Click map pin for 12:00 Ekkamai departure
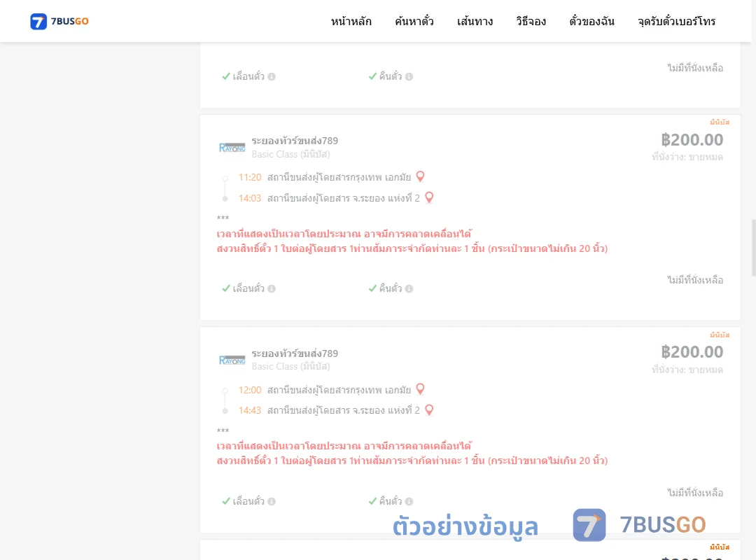The width and height of the screenshot is (756, 560). click(x=421, y=388)
